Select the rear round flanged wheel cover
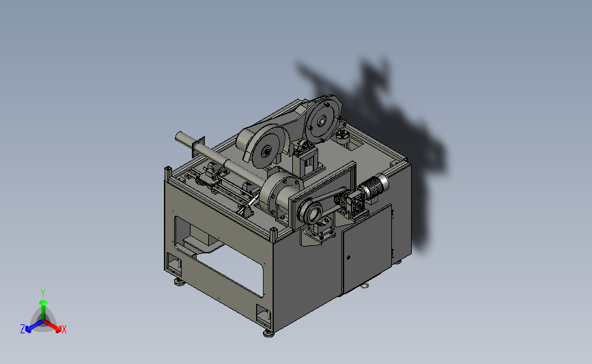592x364 pixels. [x=322, y=120]
